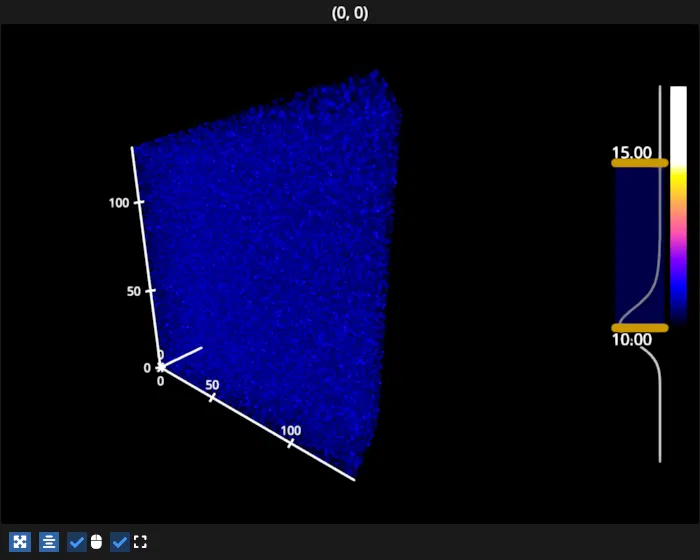The width and height of the screenshot is (700, 560).
Task: Click the reset view arrows icon
Action: pos(19,542)
